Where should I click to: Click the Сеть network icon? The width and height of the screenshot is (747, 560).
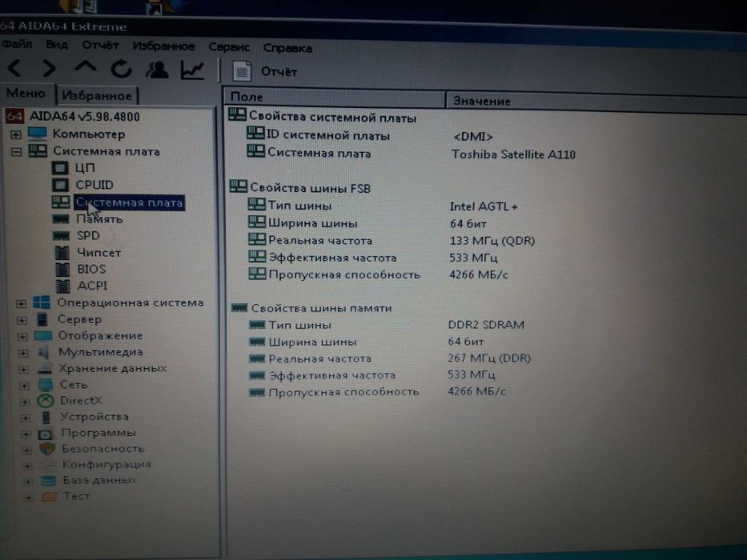click(x=46, y=385)
